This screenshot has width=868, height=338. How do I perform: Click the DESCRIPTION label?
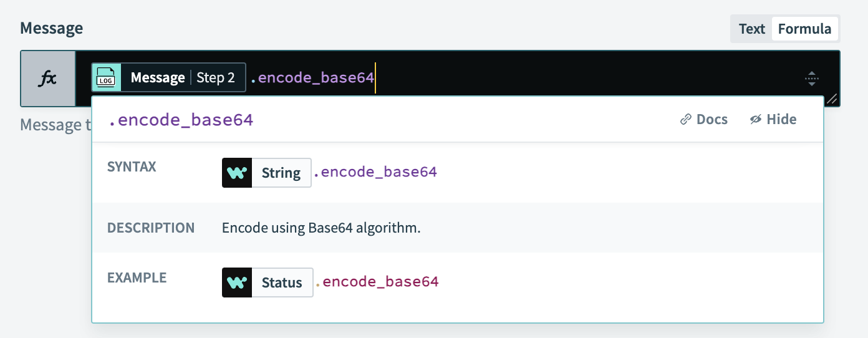point(151,228)
